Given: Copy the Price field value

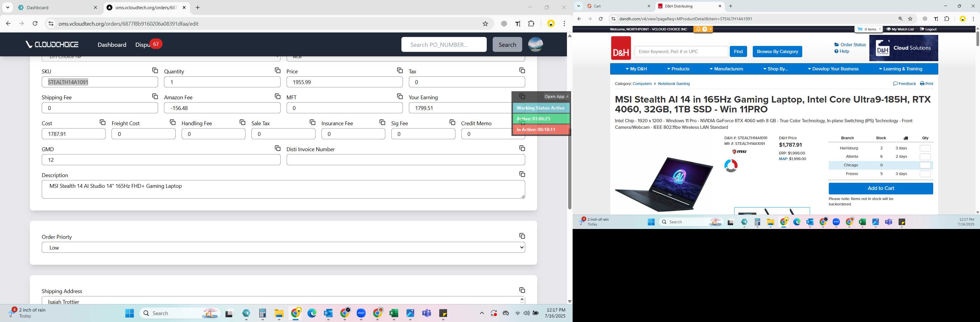Looking at the screenshot, I should [400, 71].
